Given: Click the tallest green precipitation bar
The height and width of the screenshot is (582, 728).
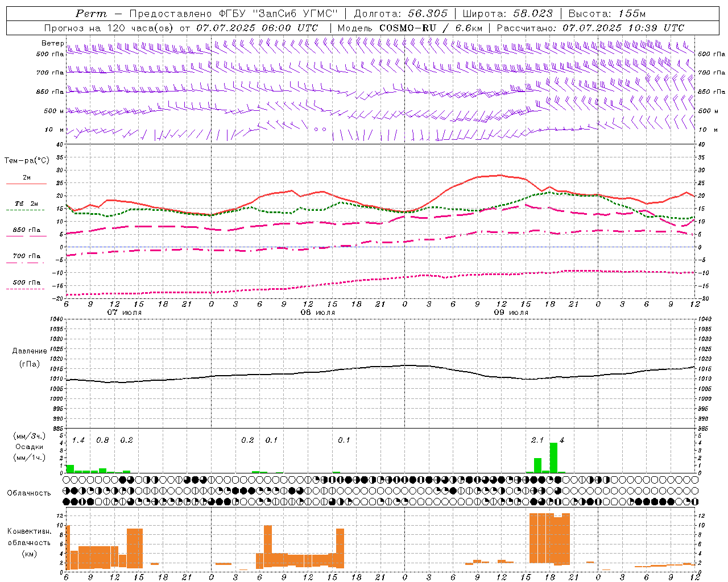Looking at the screenshot, I should pyautogui.click(x=553, y=458).
